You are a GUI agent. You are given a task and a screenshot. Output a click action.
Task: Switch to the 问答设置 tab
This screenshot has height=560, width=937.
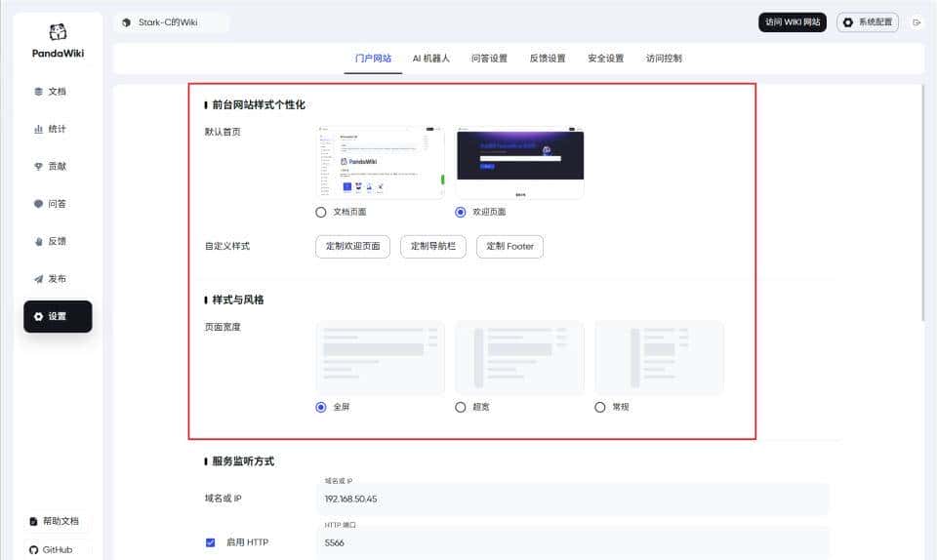coord(489,59)
